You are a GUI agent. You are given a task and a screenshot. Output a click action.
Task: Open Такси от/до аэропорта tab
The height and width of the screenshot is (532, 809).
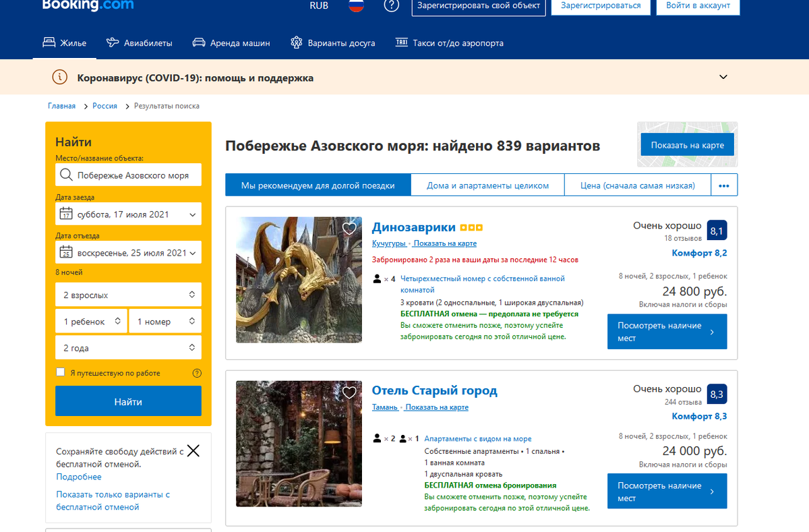pos(449,43)
